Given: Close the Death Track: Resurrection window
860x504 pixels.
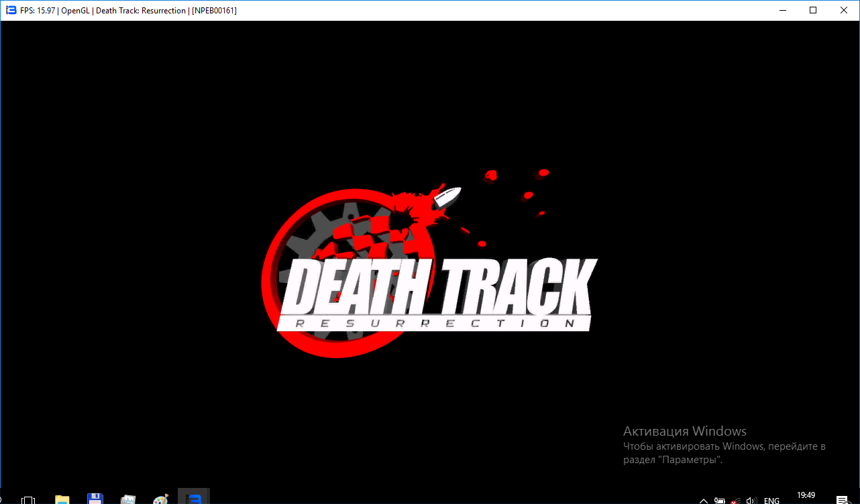Looking at the screenshot, I should [844, 10].
